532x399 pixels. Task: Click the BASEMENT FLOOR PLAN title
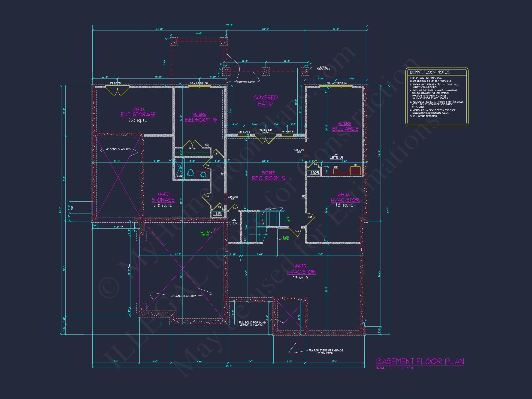point(420,362)
